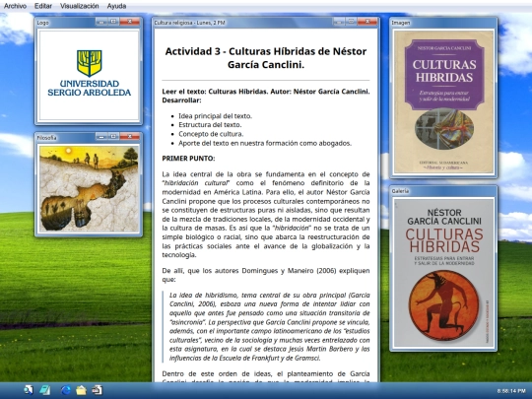Click the paragraph starting 'Dentro de este orden'

[266, 377]
